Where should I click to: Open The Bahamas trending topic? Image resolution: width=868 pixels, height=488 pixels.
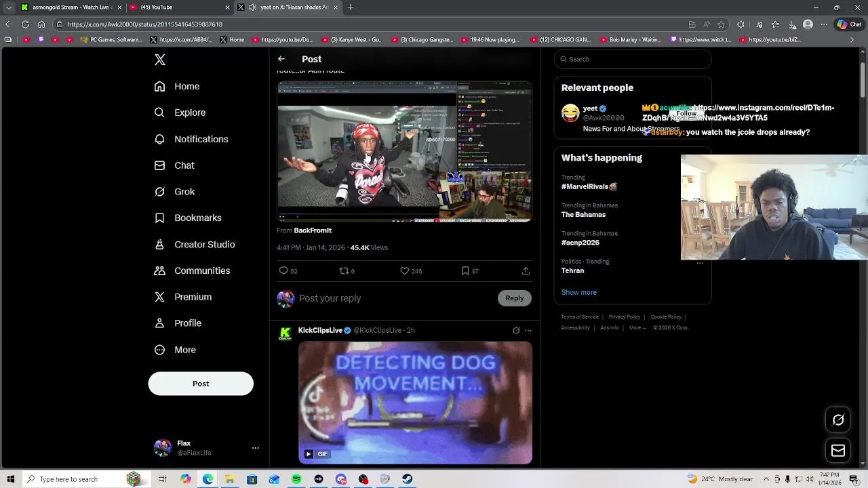pos(583,215)
